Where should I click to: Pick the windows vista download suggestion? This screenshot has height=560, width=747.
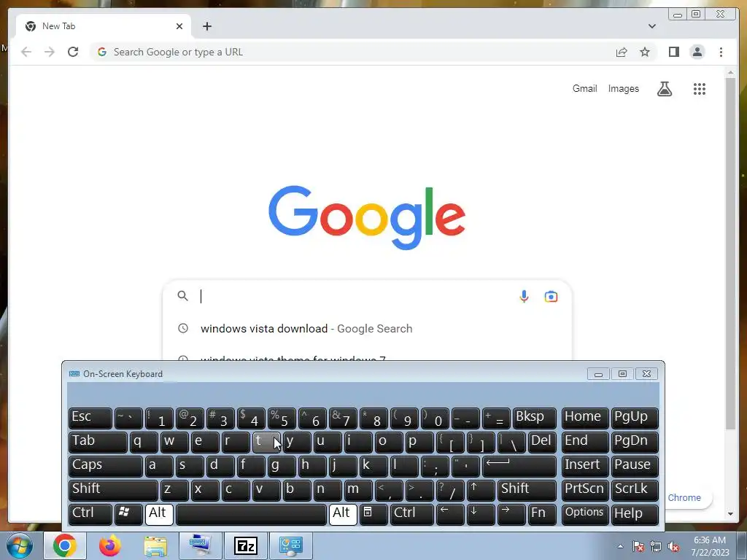[x=367, y=329]
